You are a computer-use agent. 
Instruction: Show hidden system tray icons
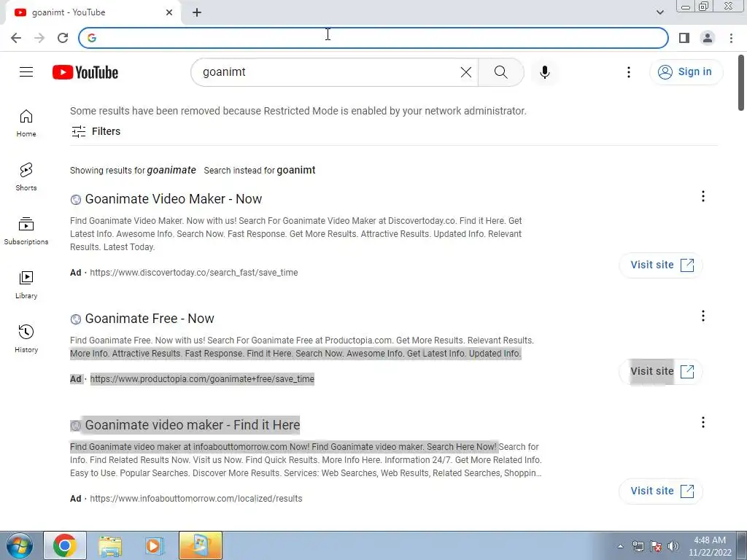pos(620,546)
